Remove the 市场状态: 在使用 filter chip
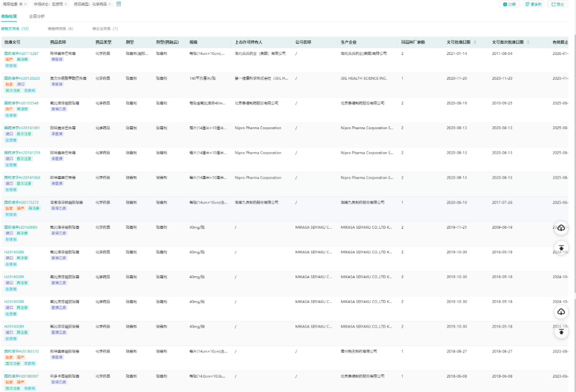This screenshot has height=392, width=576. 66,4
